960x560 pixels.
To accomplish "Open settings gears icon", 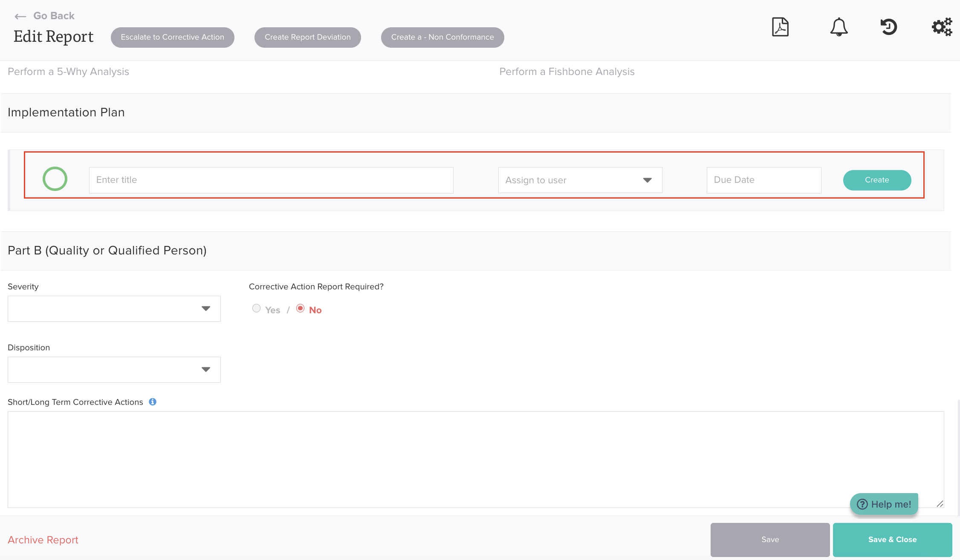I will (942, 27).
